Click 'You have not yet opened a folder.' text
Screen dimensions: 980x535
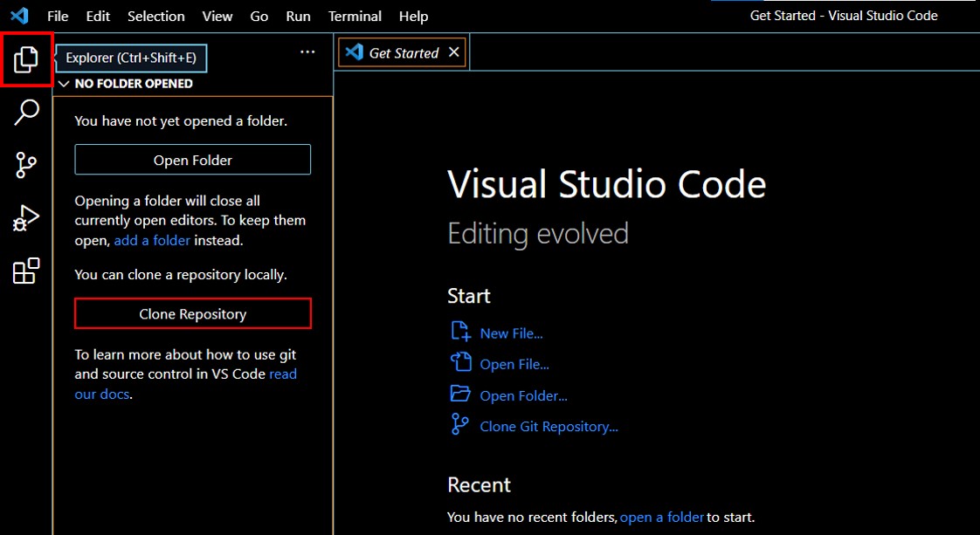182,121
